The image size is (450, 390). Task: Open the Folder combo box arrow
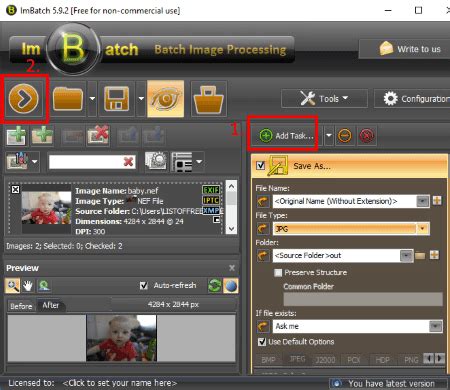406,256
